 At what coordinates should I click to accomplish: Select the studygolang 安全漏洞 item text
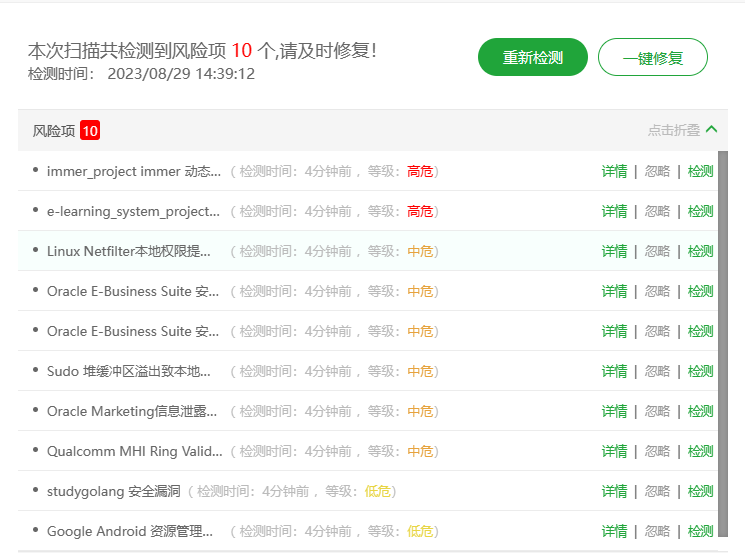114,491
